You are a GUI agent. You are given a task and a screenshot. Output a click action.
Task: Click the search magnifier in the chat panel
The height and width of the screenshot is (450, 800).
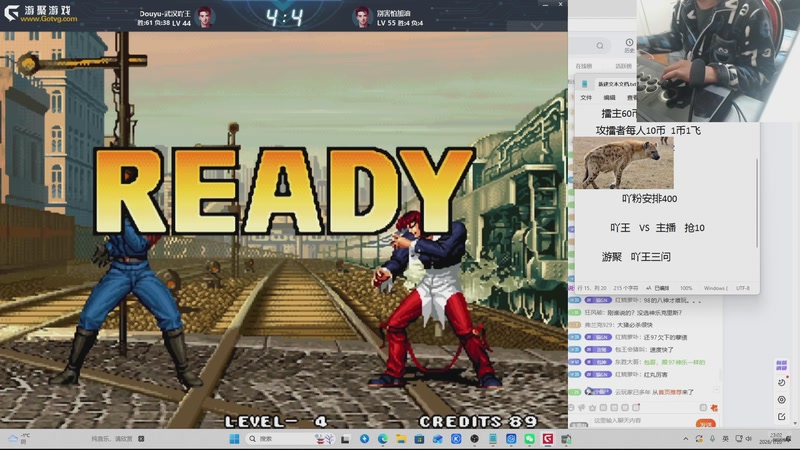600,46
